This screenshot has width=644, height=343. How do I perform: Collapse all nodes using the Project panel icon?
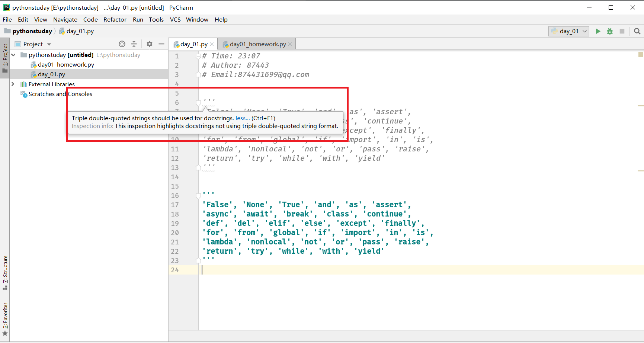pyautogui.click(x=134, y=44)
